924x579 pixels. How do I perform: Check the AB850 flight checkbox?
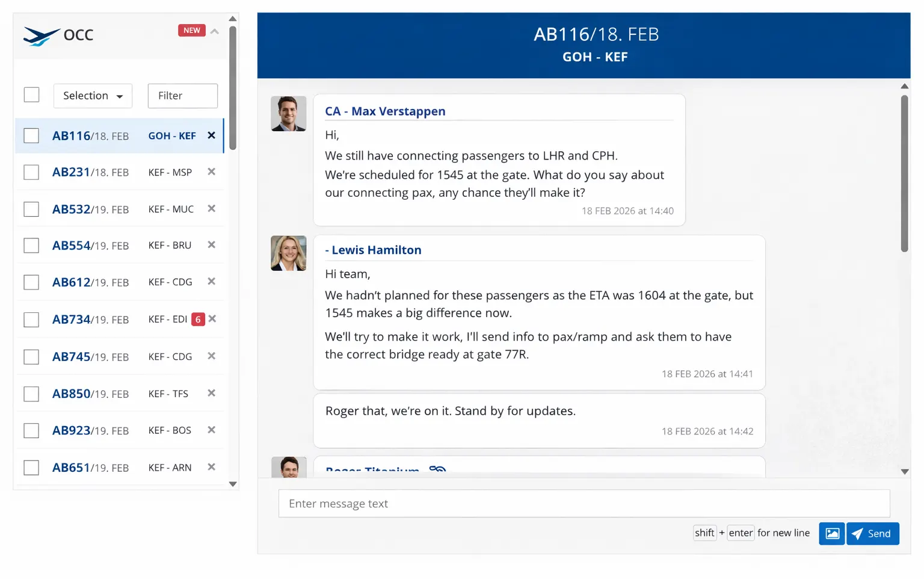pos(31,394)
